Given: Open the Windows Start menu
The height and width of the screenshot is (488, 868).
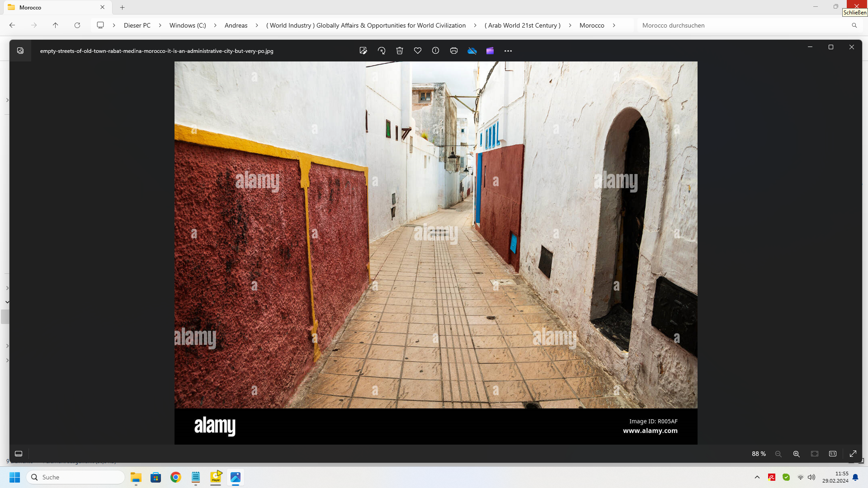Looking at the screenshot, I should pos(14,477).
